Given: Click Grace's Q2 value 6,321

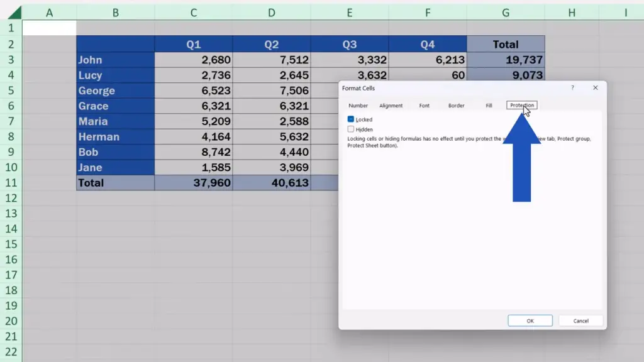Looking at the screenshot, I should [x=271, y=106].
